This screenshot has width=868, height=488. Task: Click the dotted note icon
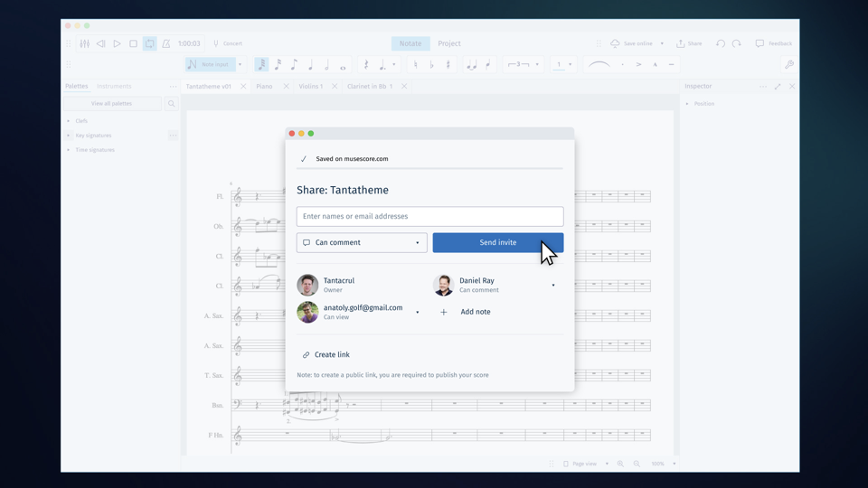click(x=382, y=65)
